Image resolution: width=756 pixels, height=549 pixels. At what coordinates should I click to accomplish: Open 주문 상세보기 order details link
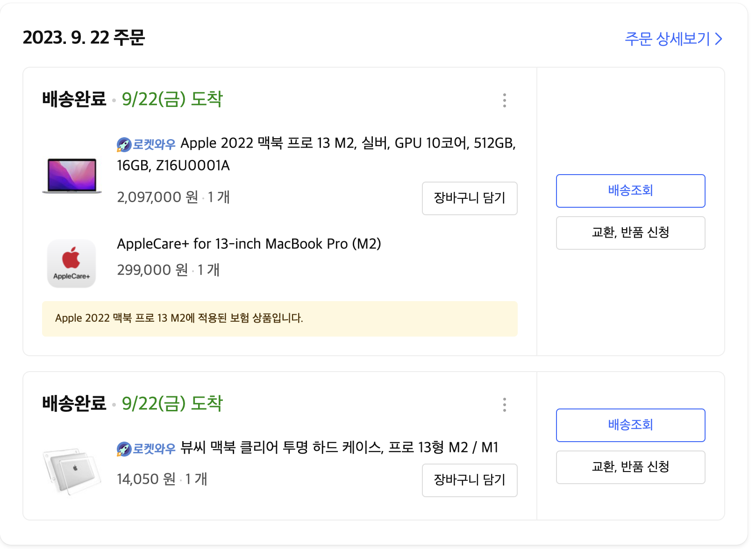(673, 39)
